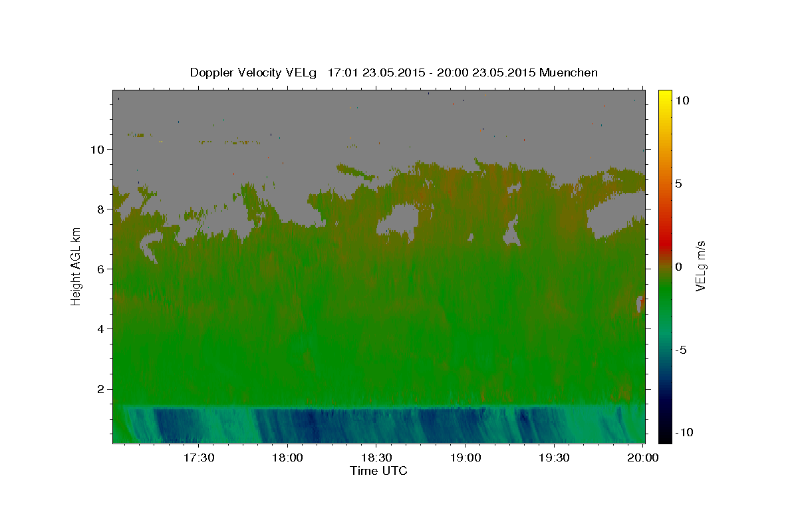Image resolution: width=798 pixels, height=532 pixels.
Task: Click the 19:00 time tick label
Action: [x=465, y=458]
